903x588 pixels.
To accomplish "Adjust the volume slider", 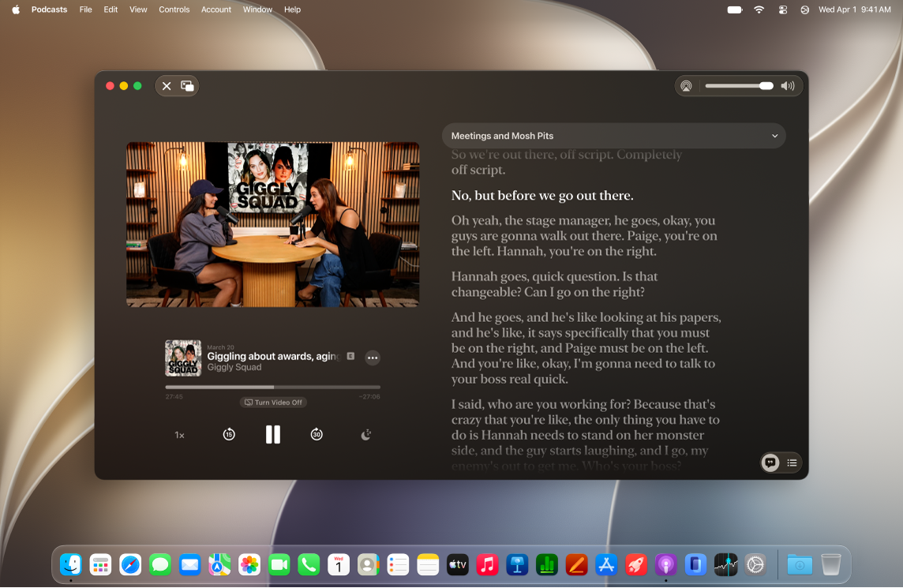I will [x=740, y=86].
